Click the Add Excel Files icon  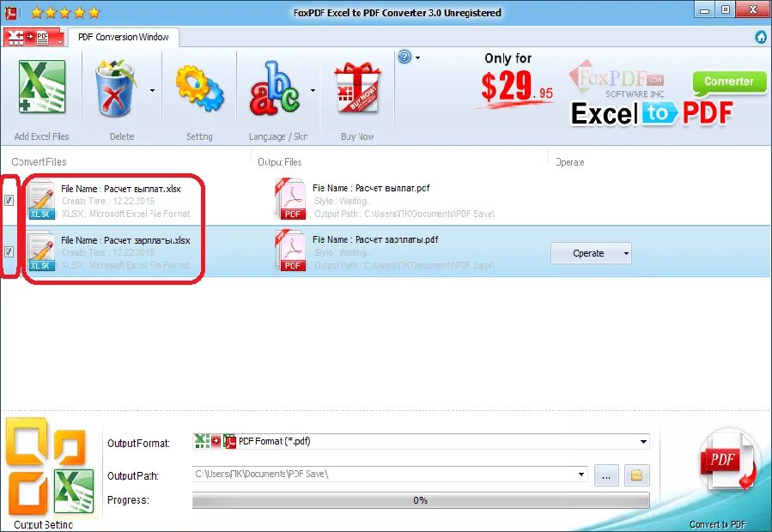click(x=42, y=88)
